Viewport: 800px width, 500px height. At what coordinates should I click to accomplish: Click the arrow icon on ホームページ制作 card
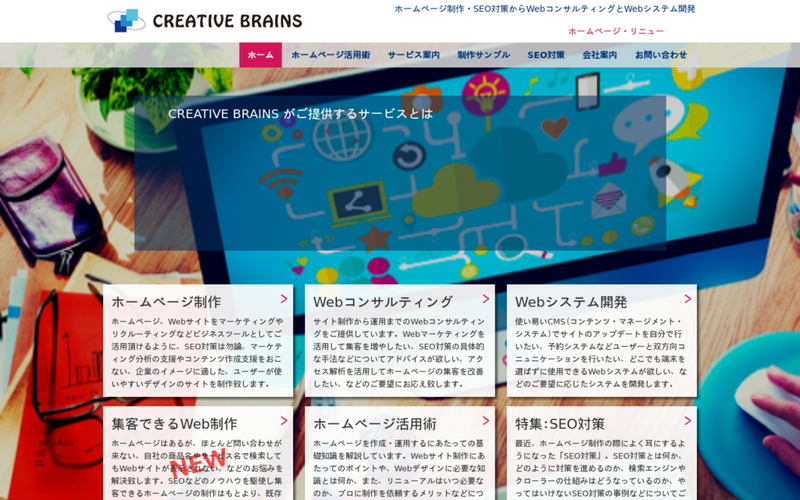(284, 299)
